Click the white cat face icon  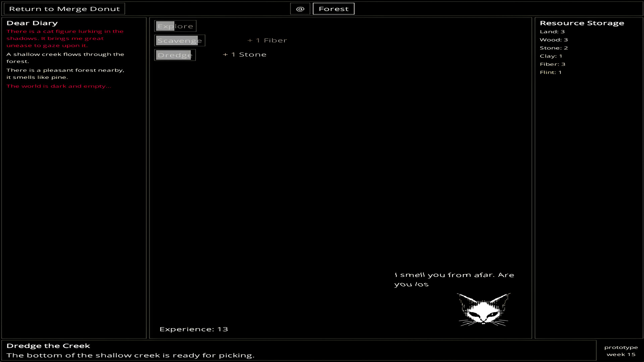coord(484,310)
